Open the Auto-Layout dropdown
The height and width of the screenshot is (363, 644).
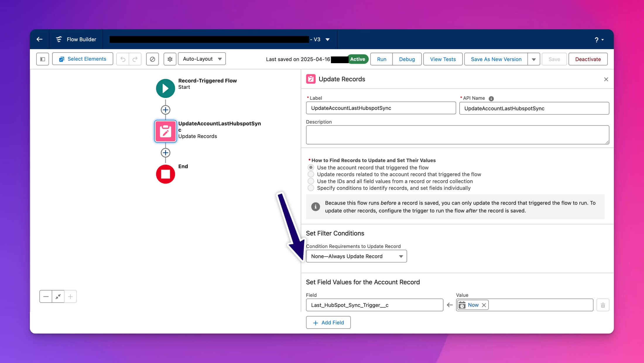click(x=202, y=59)
